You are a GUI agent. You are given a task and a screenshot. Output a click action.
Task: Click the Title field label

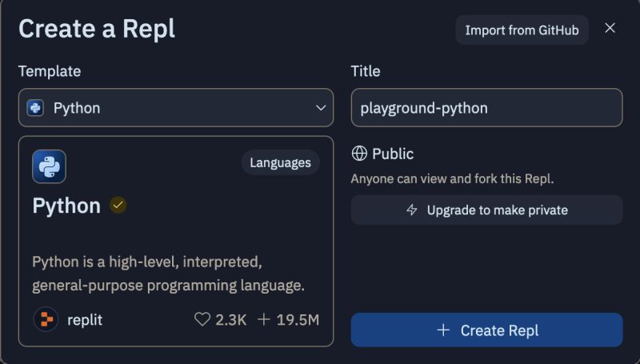366,71
